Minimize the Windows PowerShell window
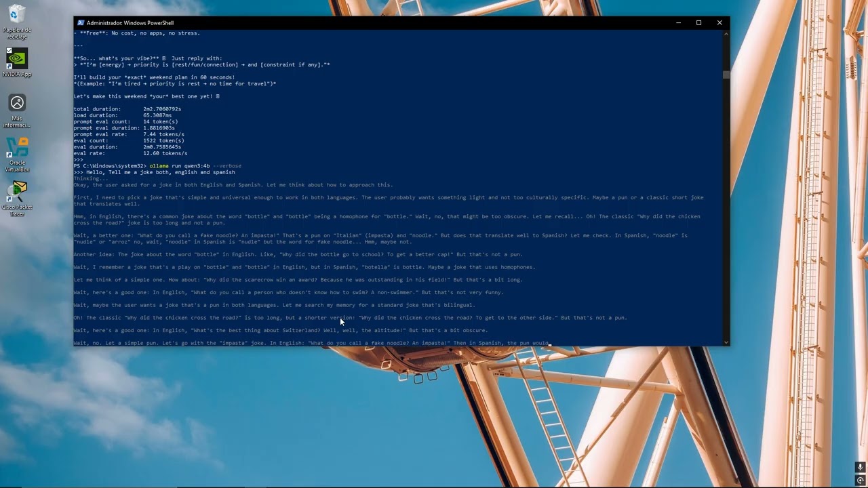Viewport: 868px width, 488px height. [x=678, y=22]
